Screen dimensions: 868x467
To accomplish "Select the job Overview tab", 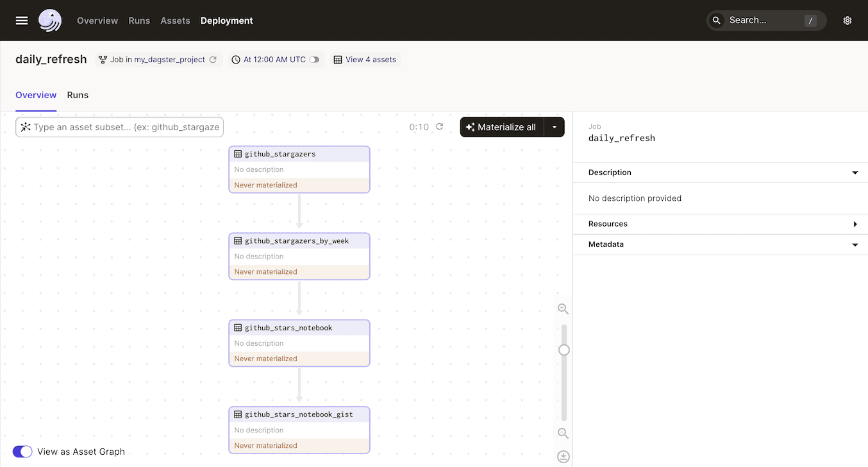I will point(36,95).
